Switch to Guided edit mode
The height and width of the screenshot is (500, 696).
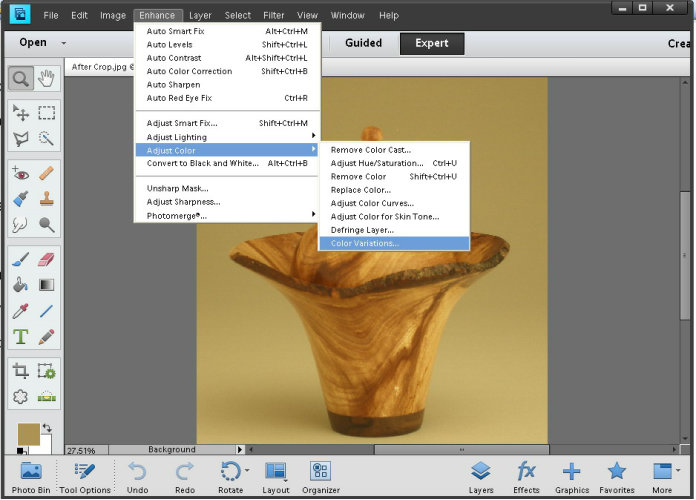coord(363,43)
